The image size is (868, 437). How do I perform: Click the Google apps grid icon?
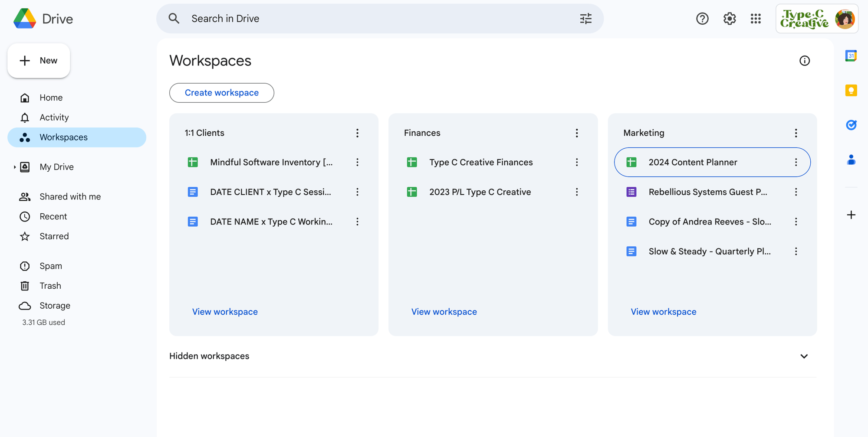pyautogui.click(x=756, y=19)
